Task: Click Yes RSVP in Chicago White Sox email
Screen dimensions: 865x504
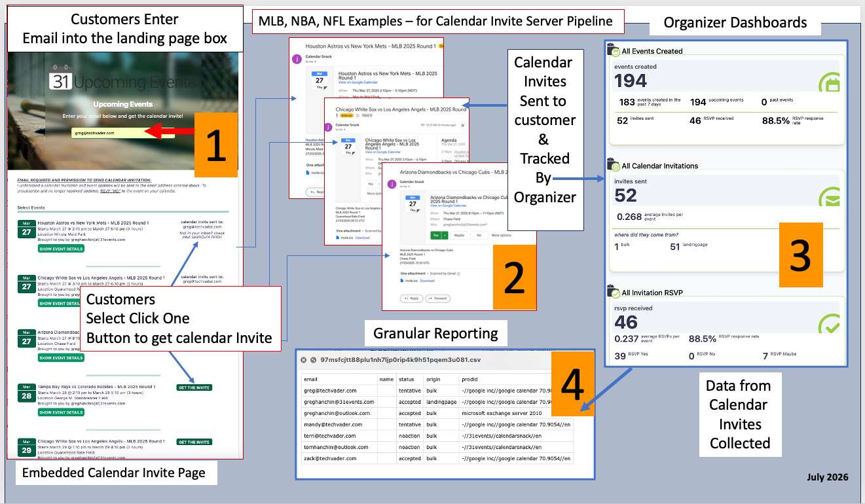Action: (x=370, y=184)
